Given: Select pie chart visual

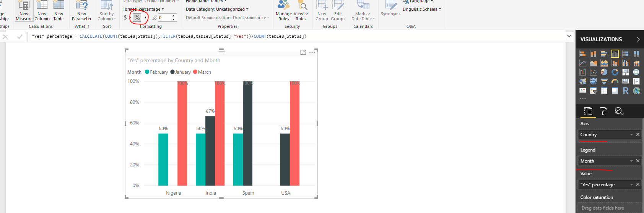Looking at the screenshot, I should pos(604,72).
